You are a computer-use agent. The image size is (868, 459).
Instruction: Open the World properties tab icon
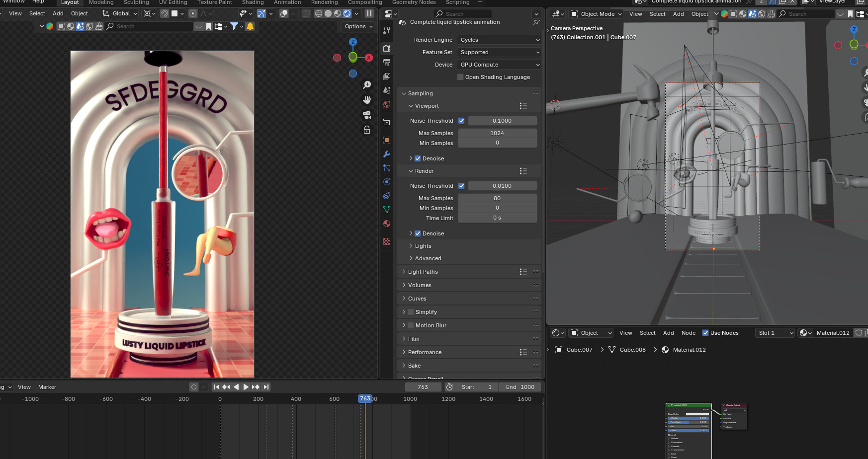click(387, 104)
